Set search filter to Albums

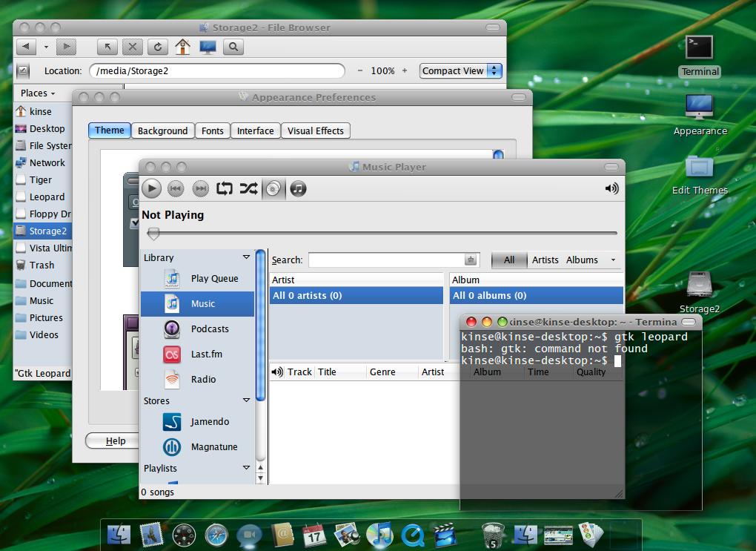582,260
